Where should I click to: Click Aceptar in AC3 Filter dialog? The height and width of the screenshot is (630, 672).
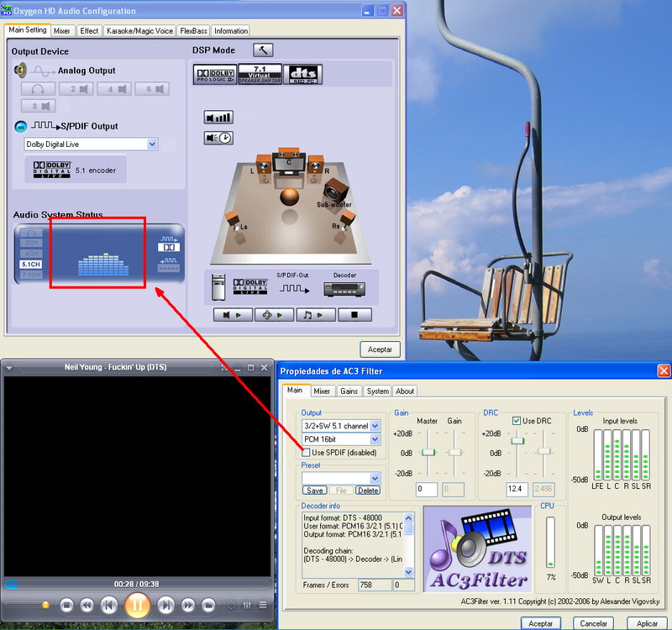[x=540, y=623]
